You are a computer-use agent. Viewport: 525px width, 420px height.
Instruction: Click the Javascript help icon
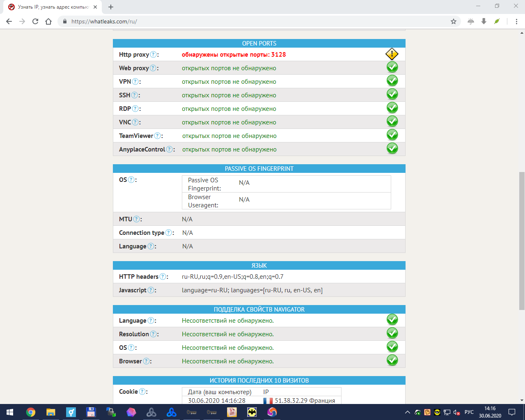(151, 290)
